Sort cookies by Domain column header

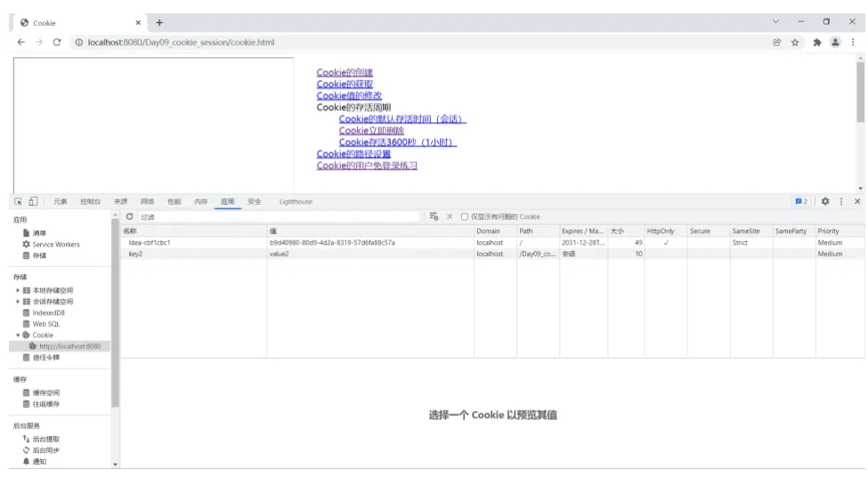click(496, 231)
